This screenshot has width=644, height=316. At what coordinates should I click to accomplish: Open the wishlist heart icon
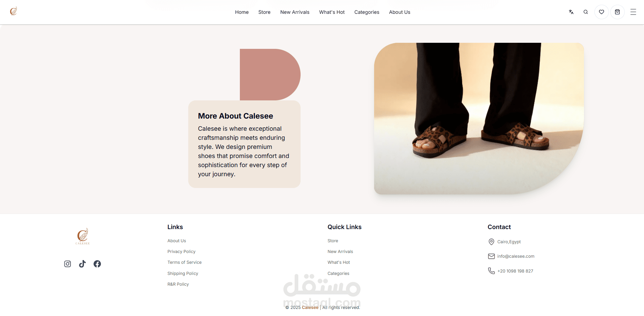coord(601,12)
